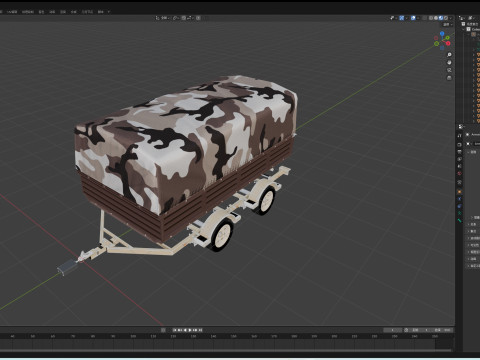Jump to previous keyframe
Viewport: 480px width, 360px height.
[181, 330]
